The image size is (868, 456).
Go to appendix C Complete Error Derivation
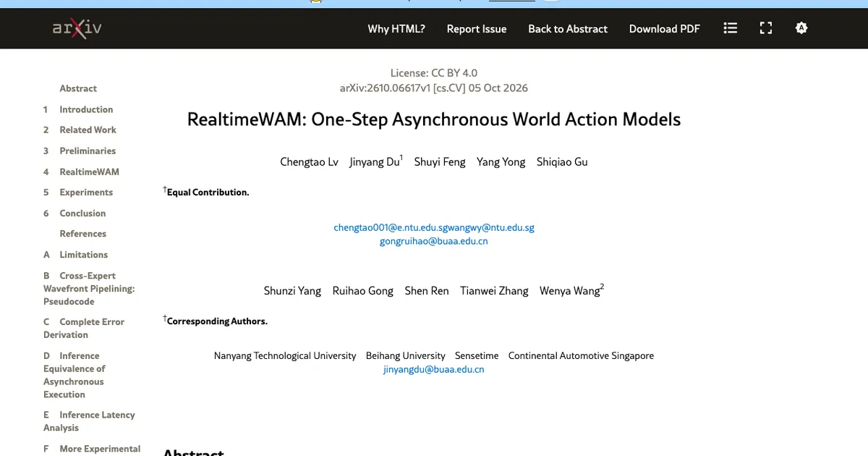click(84, 328)
